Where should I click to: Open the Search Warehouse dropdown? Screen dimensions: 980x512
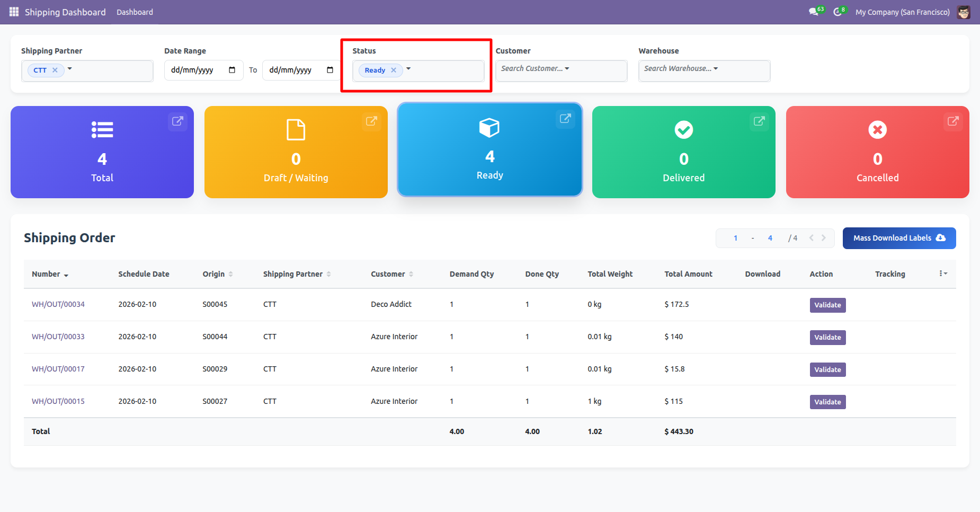pos(704,69)
